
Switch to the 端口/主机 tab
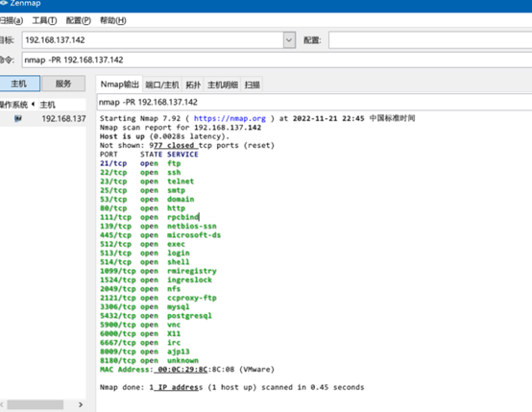click(x=162, y=85)
